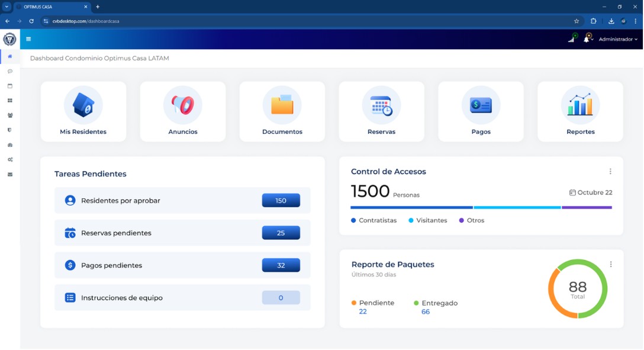Click the browser address bar URL

coord(86,21)
